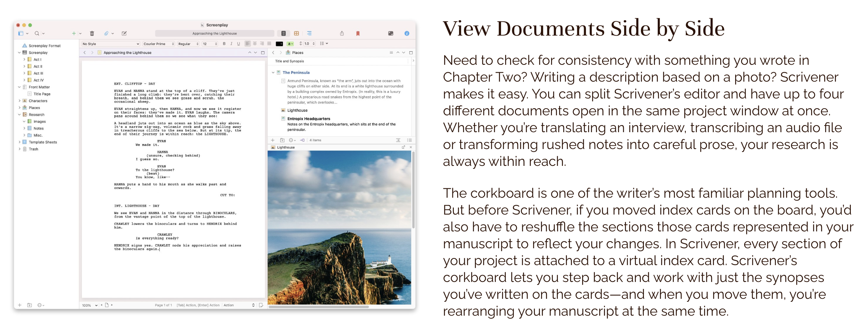Click the open-in-editor arrow icon in outliner footer
The image size is (868, 334).
[302, 140]
